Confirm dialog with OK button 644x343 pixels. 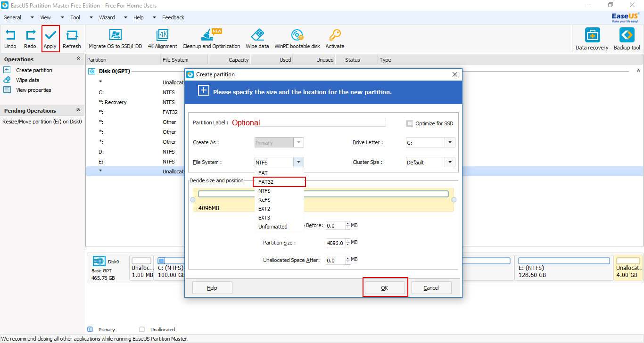pyautogui.click(x=384, y=288)
